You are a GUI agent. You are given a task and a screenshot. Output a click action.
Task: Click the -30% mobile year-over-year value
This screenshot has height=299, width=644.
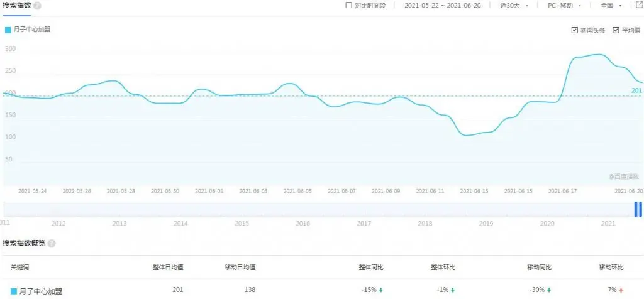tap(537, 290)
